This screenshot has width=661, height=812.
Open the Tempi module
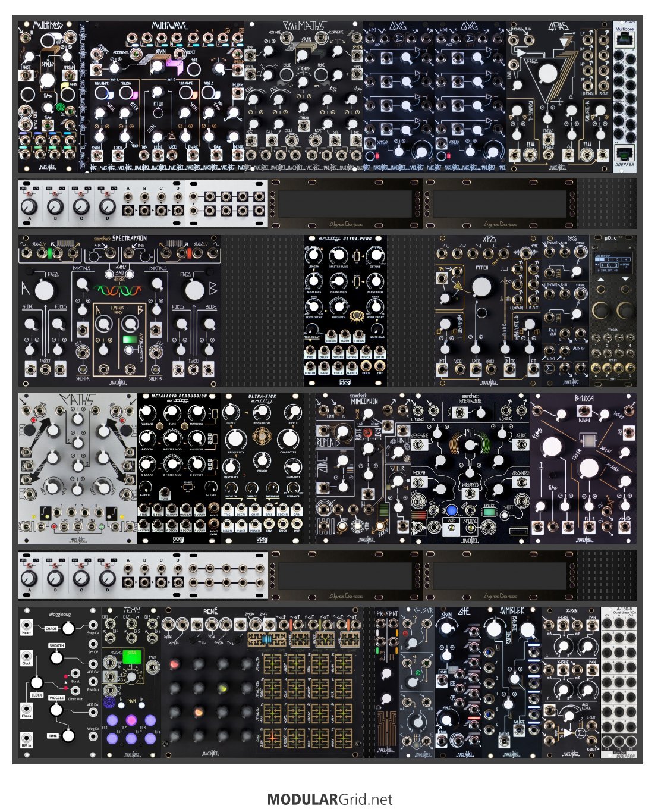click(131, 682)
